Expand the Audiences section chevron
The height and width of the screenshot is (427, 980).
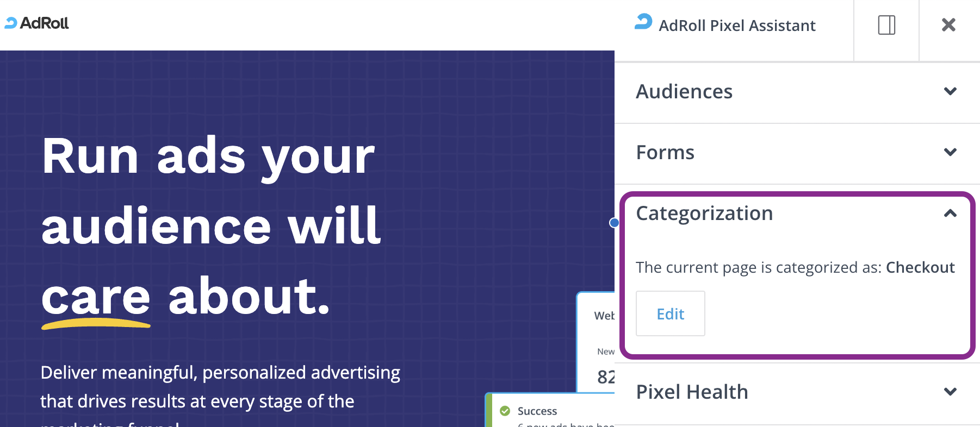pos(950,91)
